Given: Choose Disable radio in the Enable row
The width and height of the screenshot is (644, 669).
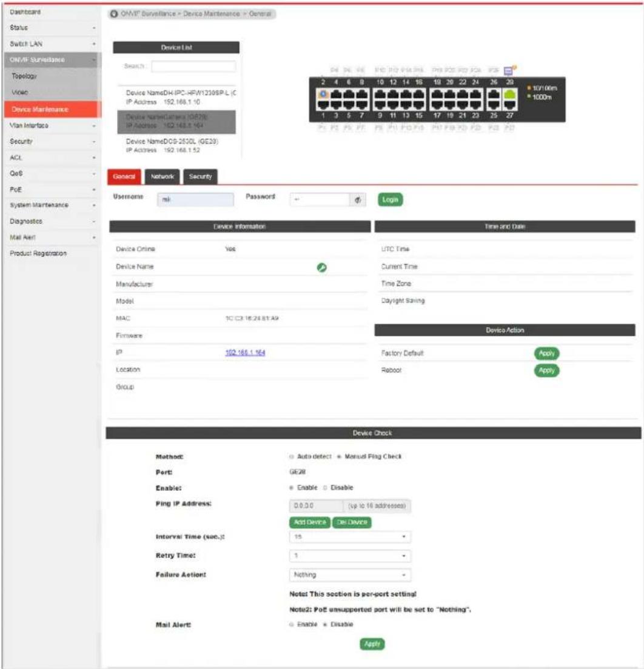Looking at the screenshot, I should pyautogui.click(x=325, y=488).
